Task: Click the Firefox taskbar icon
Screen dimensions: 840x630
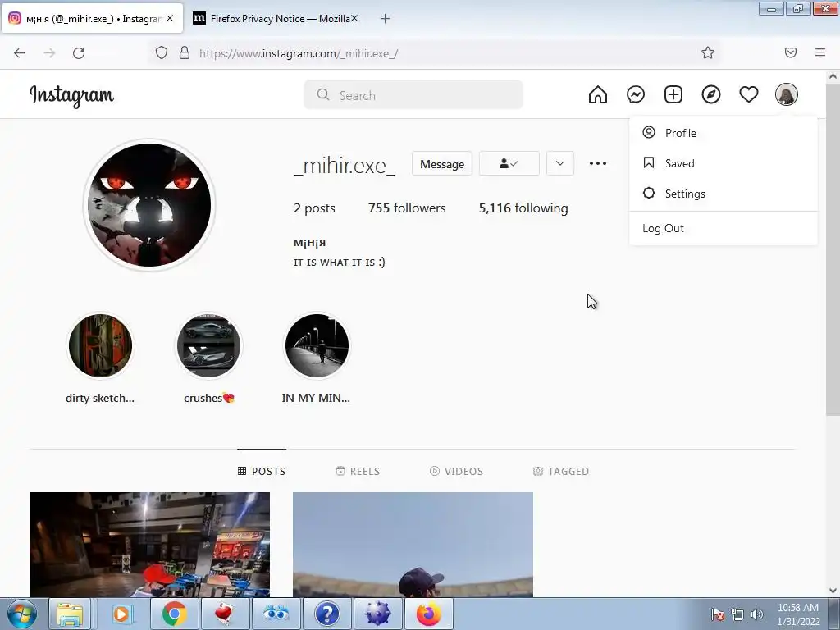Action: [429, 614]
